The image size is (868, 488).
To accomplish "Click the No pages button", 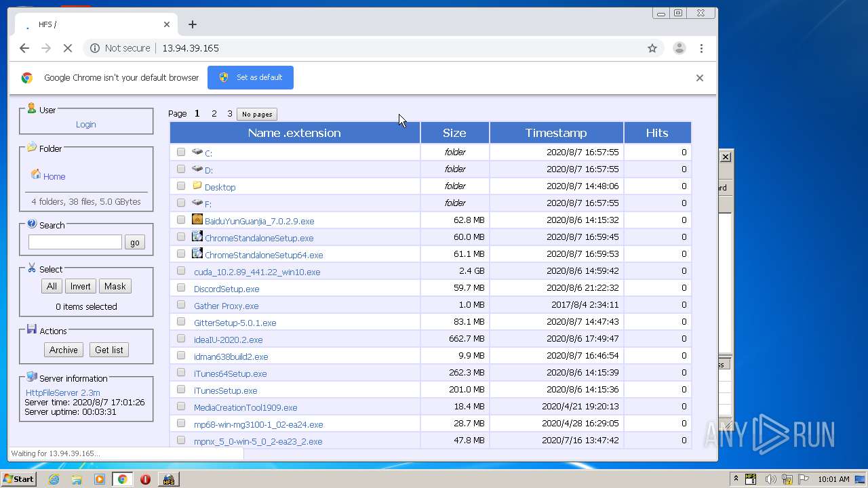I will (257, 115).
